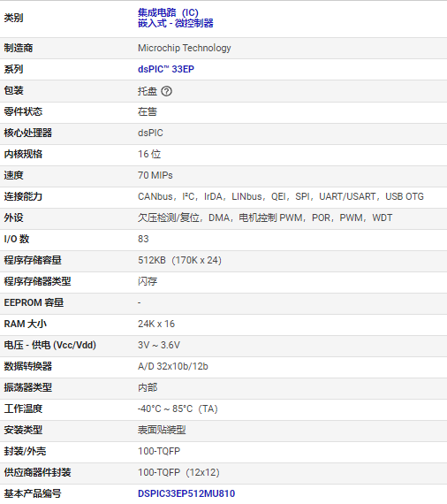This screenshot has width=447, height=504.
Task: Click the 24K x 16 RAM size value
Action: 156,324
